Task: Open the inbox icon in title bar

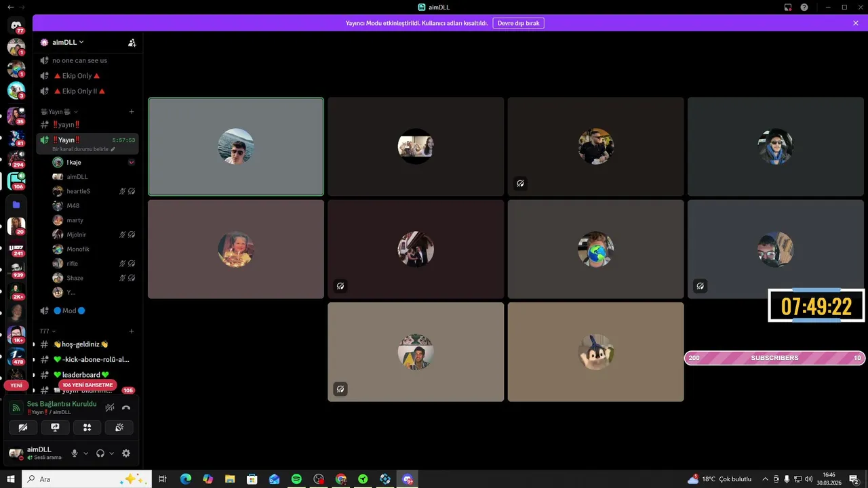Action: tap(788, 7)
